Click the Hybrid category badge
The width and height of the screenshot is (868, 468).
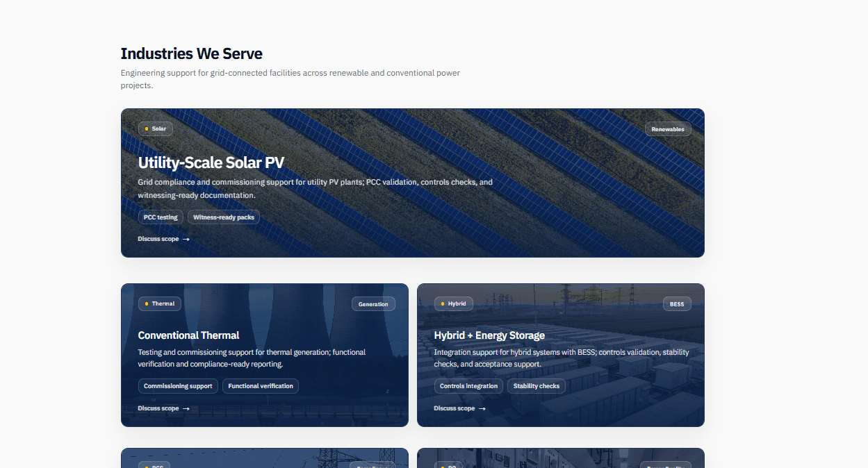[x=454, y=303]
